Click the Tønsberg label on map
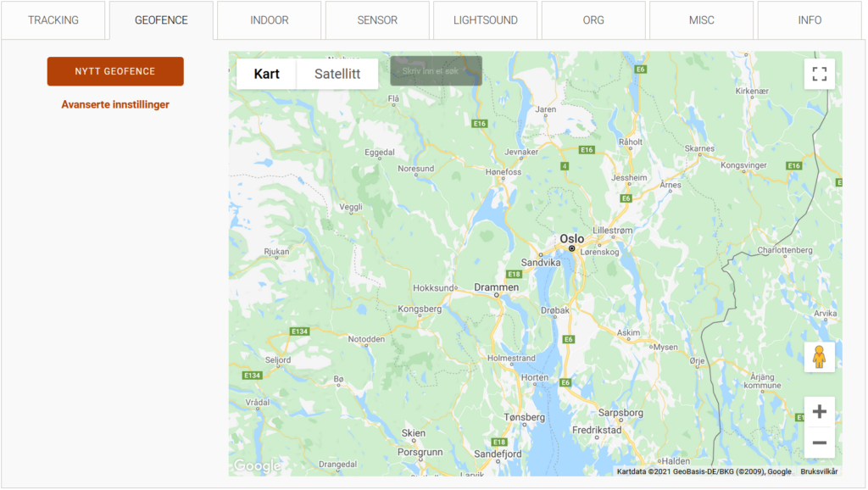 [524, 417]
